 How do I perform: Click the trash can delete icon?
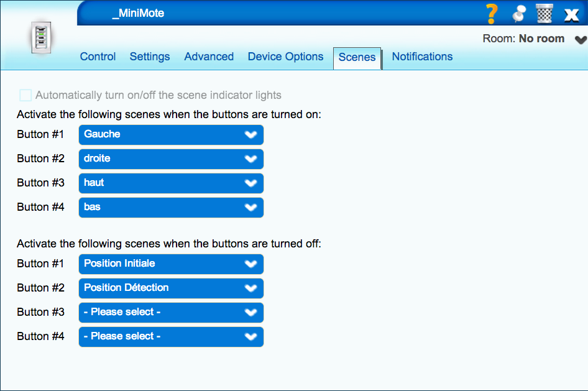pyautogui.click(x=544, y=13)
